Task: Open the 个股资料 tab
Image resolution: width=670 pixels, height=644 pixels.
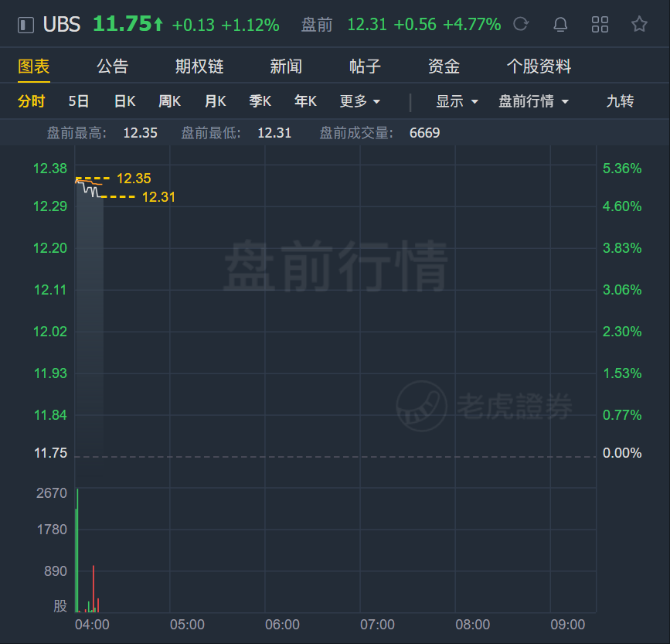Action: click(x=539, y=66)
